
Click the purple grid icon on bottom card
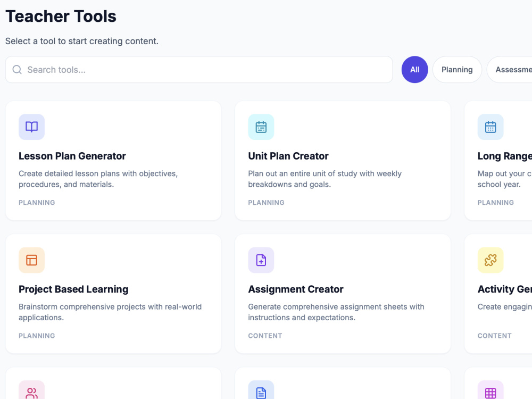[x=491, y=390]
